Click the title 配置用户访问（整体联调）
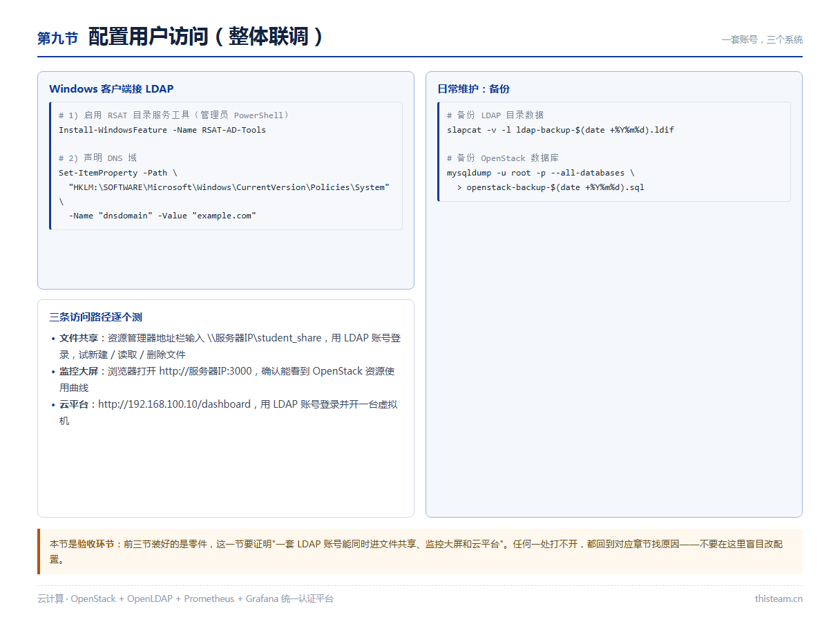The height and width of the screenshot is (622, 840). coord(207,37)
